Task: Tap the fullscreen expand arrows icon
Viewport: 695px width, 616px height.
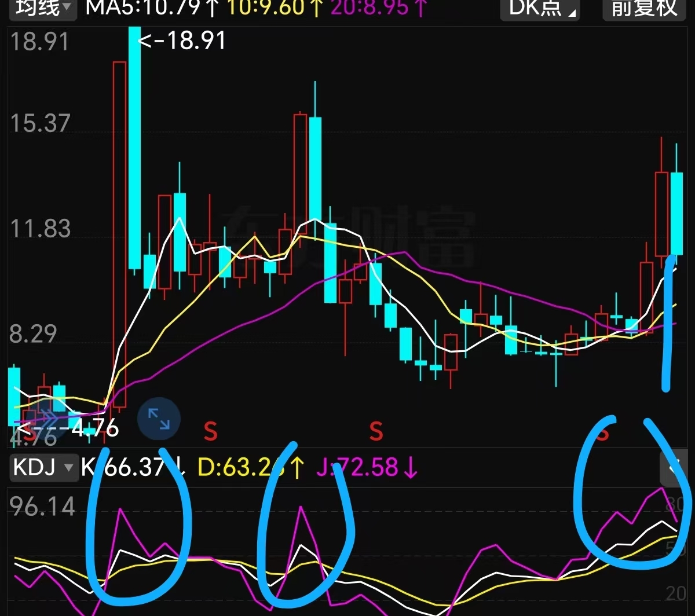Action: (159, 419)
